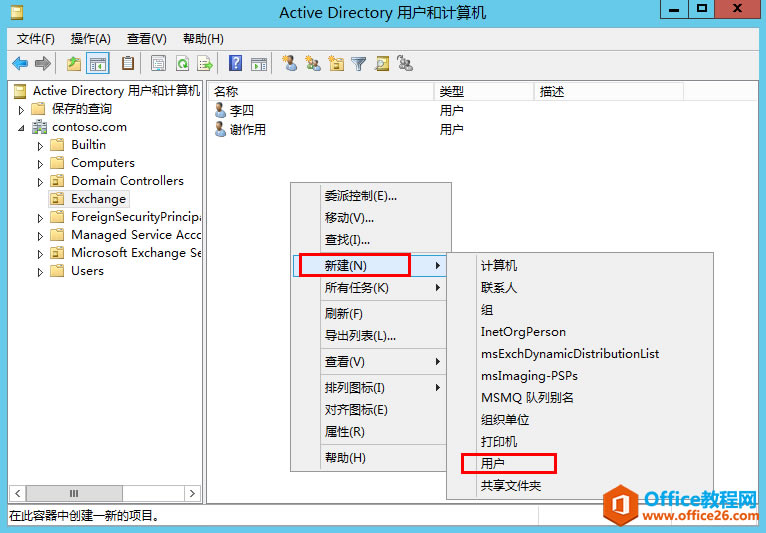This screenshot has width=766, height=533.
Task: Select 联系人 in the new submenu
Action: [580, 287]
